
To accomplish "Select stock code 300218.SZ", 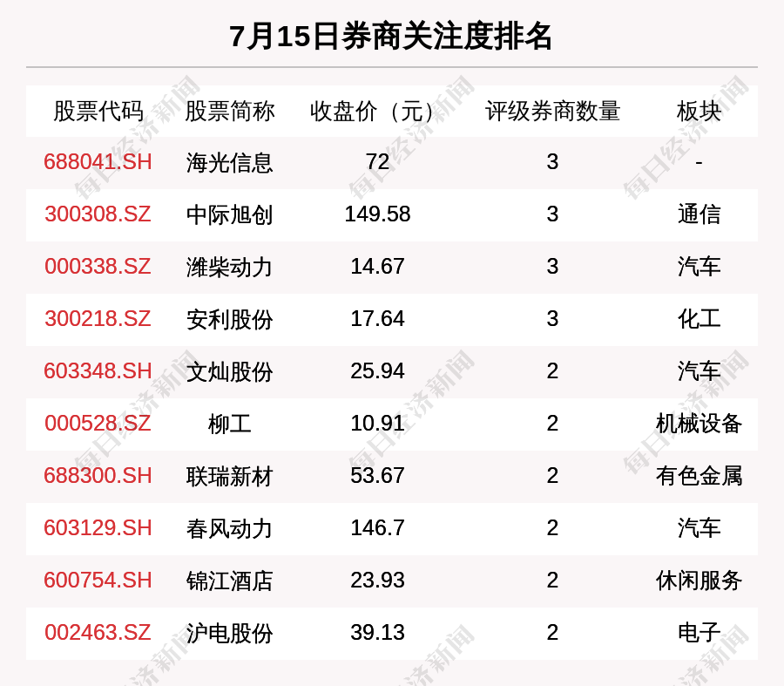I will [98, 319].
